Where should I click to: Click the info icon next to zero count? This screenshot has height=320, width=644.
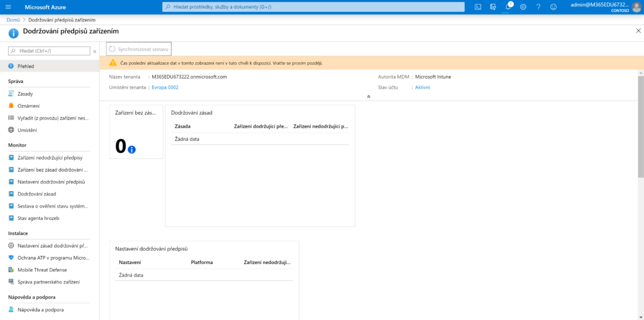pos(131,150)
